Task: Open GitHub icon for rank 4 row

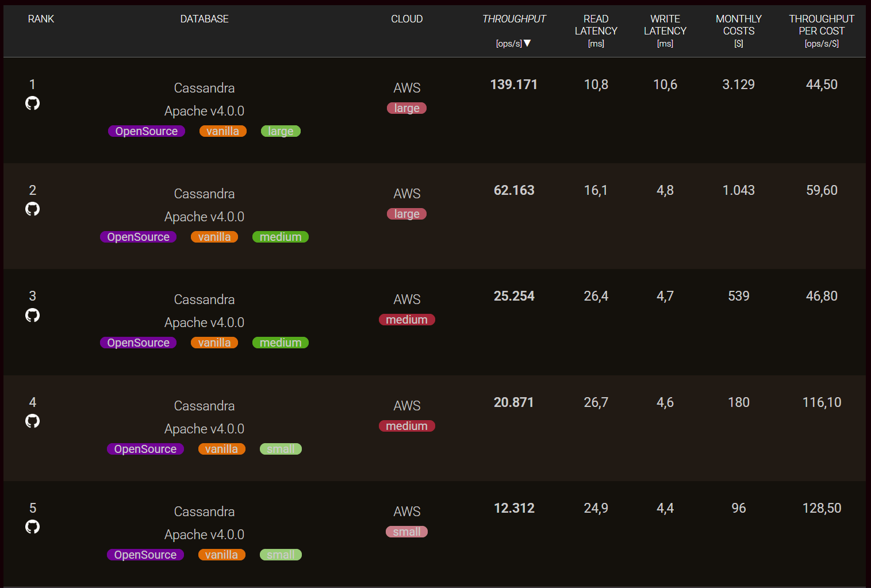Action: coord(33,421)
